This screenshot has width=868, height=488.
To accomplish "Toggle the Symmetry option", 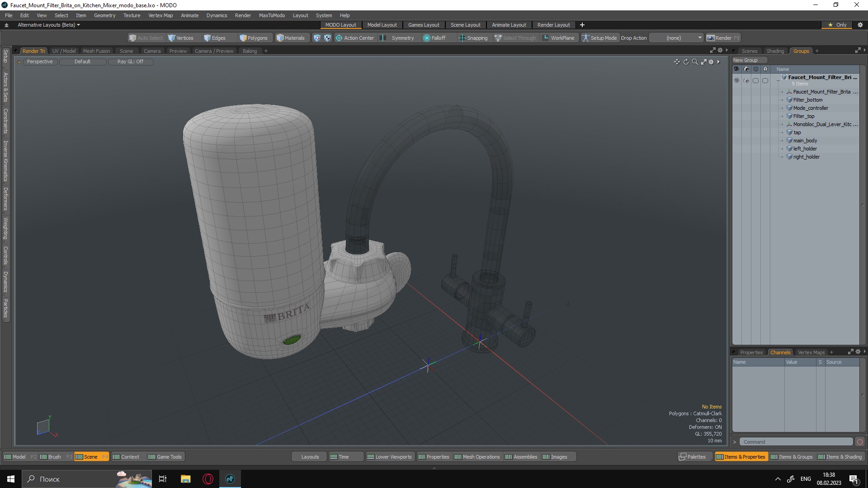I will (x=398, y=38).
